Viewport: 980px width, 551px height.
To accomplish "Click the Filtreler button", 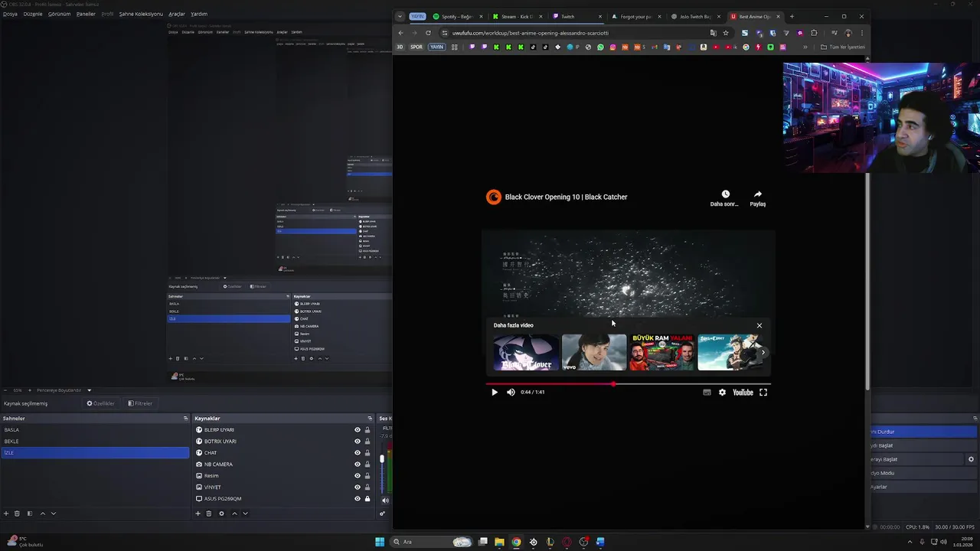I will coord(140,403).
